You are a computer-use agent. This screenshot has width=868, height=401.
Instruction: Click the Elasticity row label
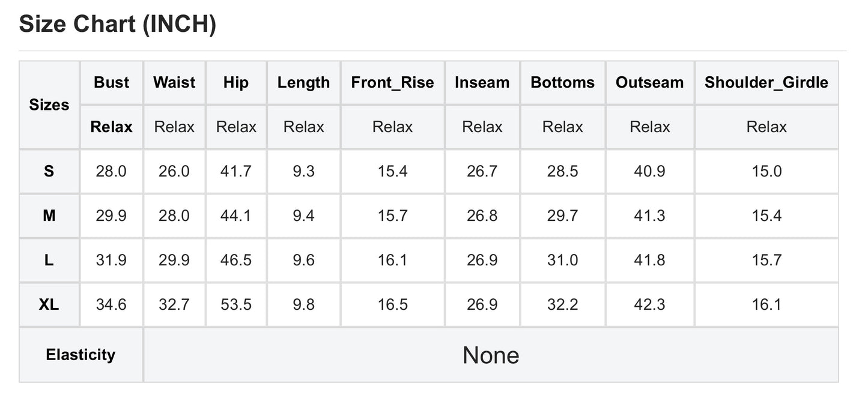[80, 355]
